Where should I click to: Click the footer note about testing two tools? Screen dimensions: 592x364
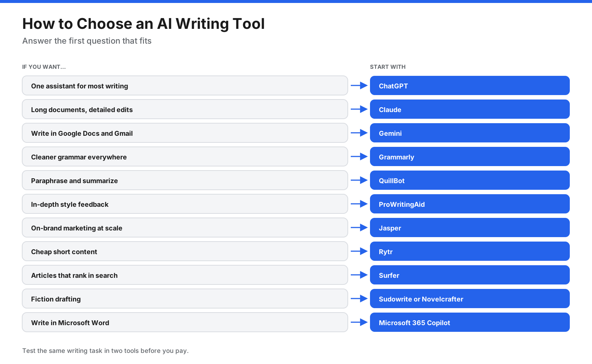105,351
